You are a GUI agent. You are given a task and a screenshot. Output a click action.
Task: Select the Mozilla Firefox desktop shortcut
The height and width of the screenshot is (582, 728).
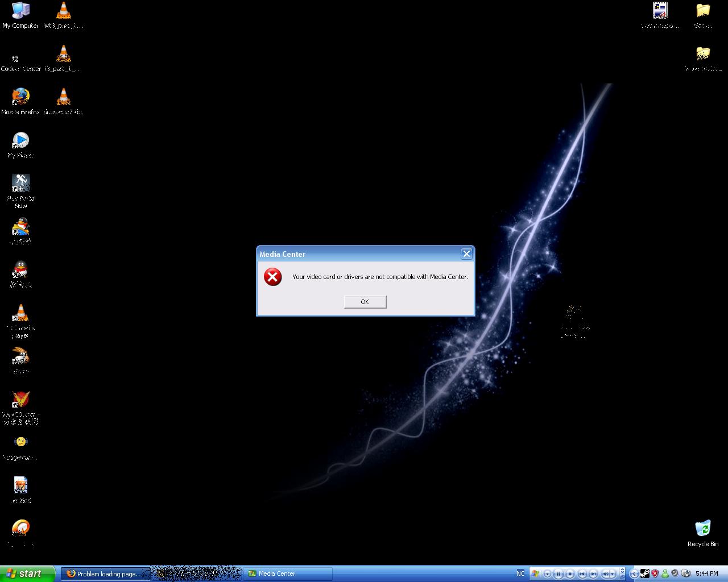20,102
